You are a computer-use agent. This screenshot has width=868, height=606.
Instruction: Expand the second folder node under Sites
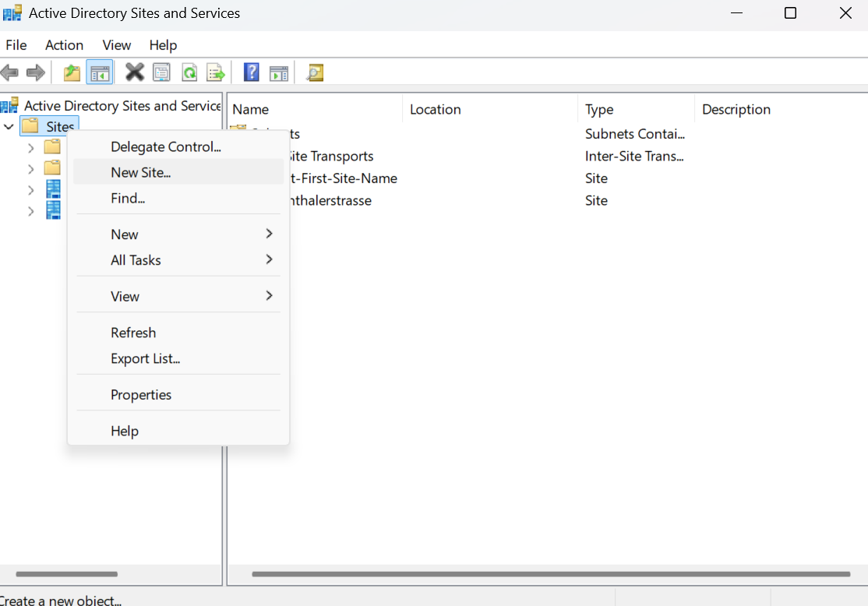[31, 169]
